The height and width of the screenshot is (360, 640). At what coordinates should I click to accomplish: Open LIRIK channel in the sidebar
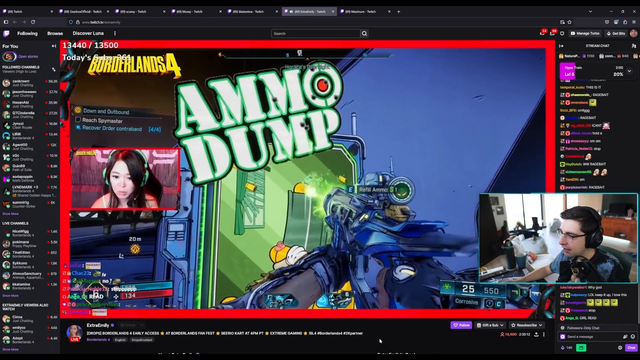[30, 136]
